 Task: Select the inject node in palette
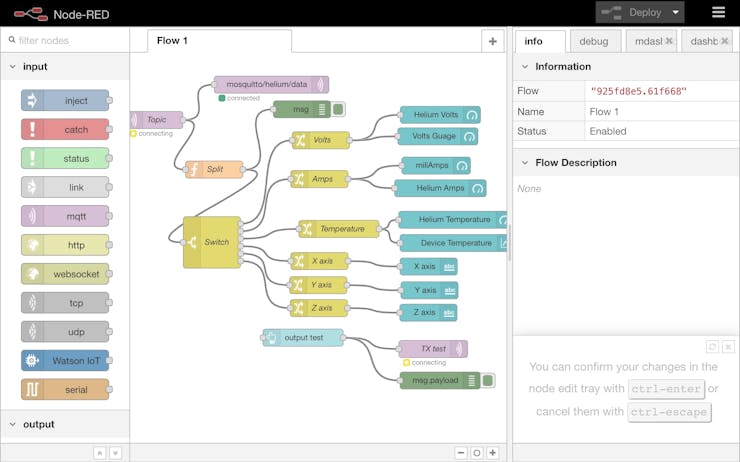tap(65, 101)
